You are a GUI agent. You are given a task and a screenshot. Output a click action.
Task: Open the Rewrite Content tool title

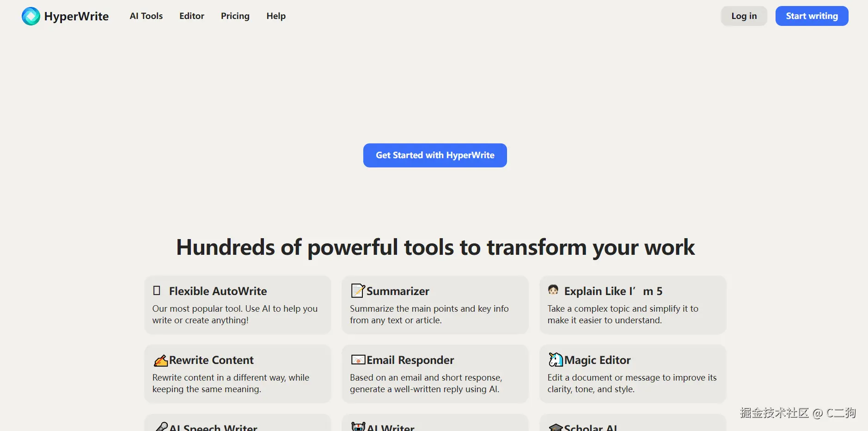[211, 360]
